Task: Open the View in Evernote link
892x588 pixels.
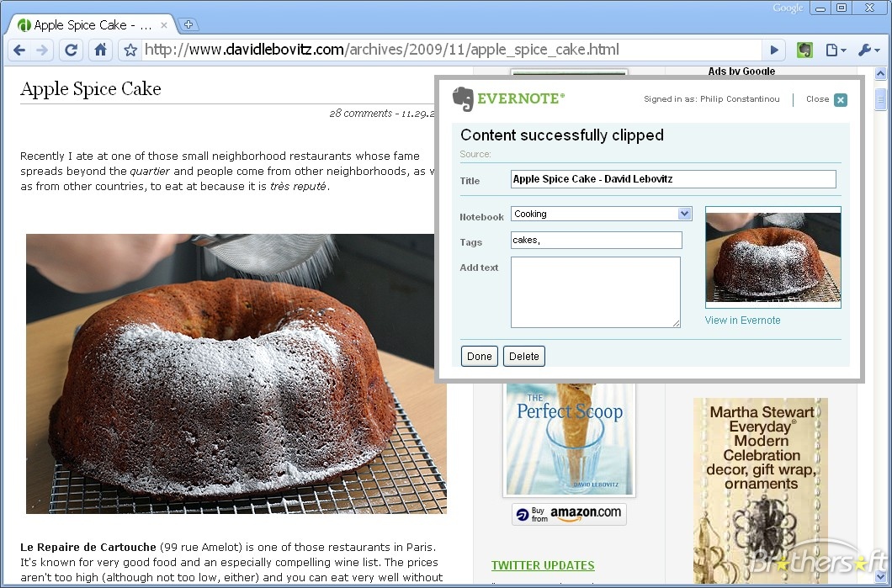Action: (742, 320)
